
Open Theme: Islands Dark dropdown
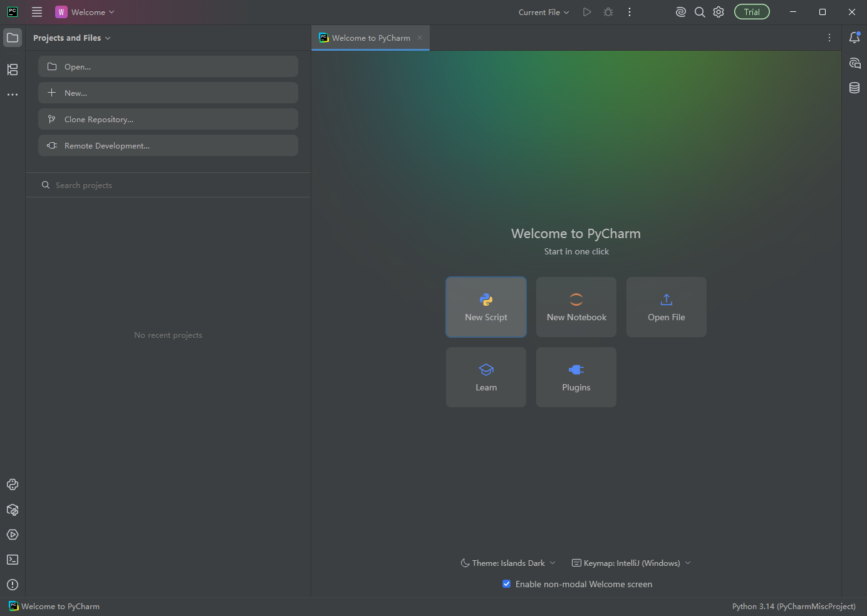point(508,563)
